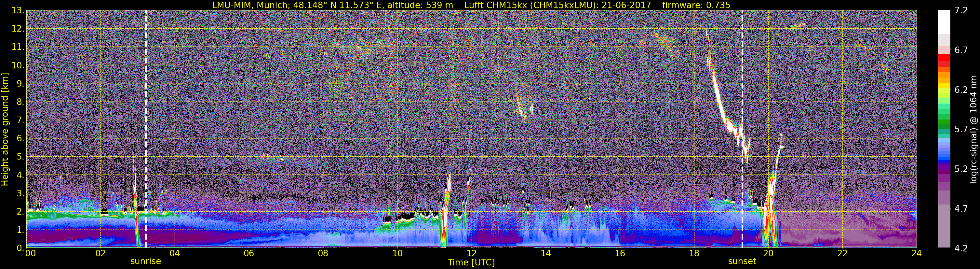The width and height of the screenshot is (980, 269).
Task: Click the height axis tick label 9.
Action: point(20,84)
